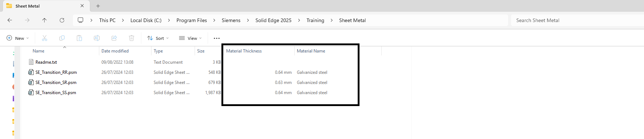The height and width of the screenshot is (139, 644).
Task: Navigate to Siemens breadcrumb
Action: pos(231,20)
